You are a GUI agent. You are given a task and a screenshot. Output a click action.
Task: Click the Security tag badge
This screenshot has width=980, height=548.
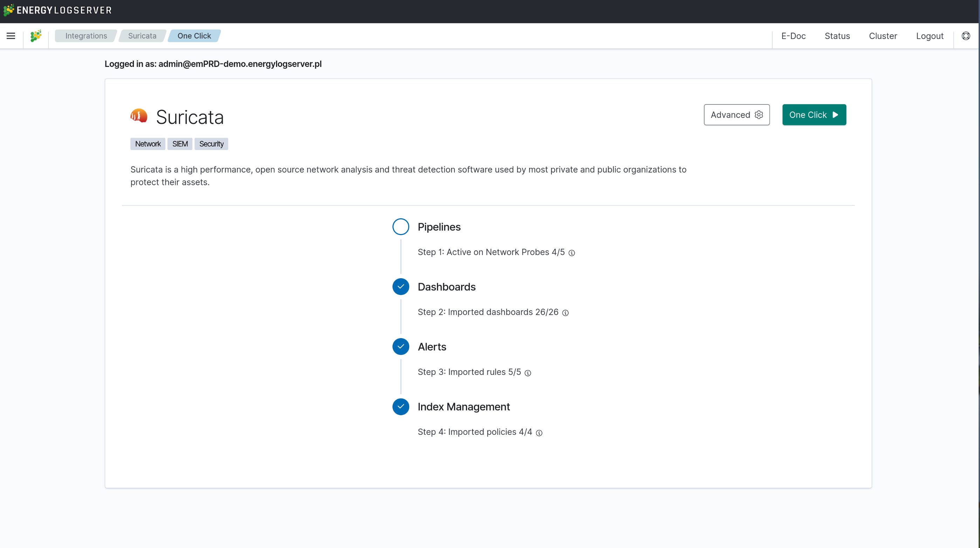pyautogui.click(x=211, y=144)
